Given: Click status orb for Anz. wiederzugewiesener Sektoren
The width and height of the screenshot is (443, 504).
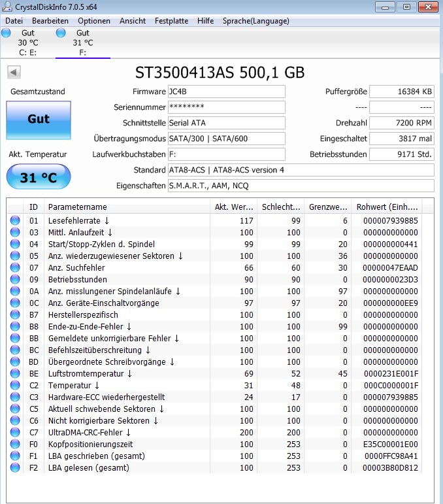Looking at the screenshot, I should coord(15,256).
